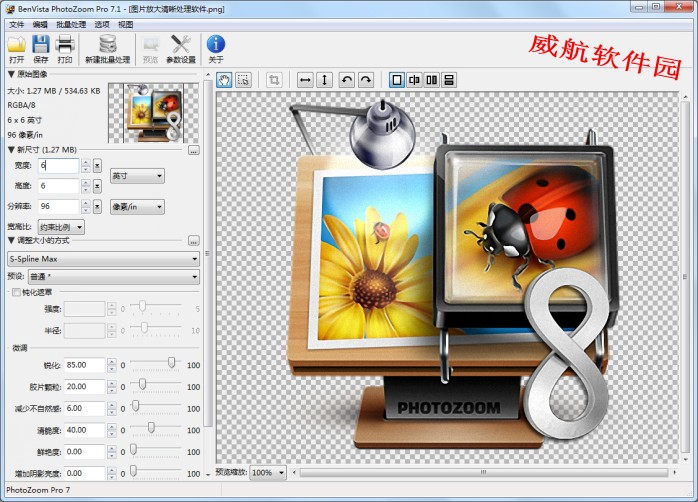
Task: Click the 锐化 (sharpness) slider handle
Action: 171,363
